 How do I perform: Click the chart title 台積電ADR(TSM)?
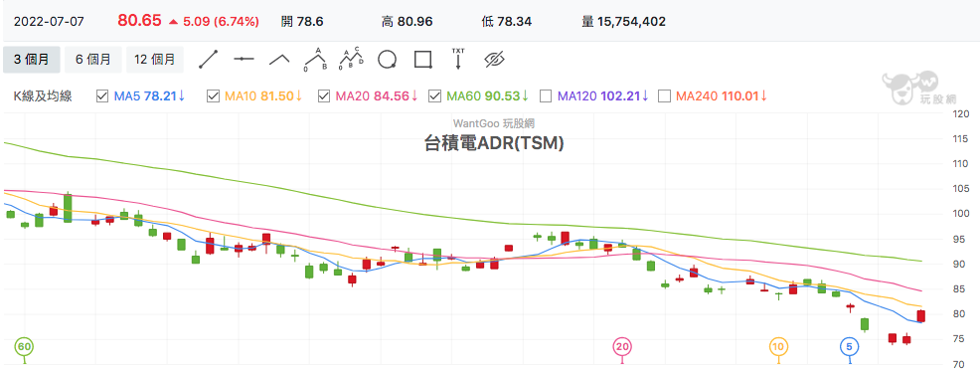click(494, 144)
